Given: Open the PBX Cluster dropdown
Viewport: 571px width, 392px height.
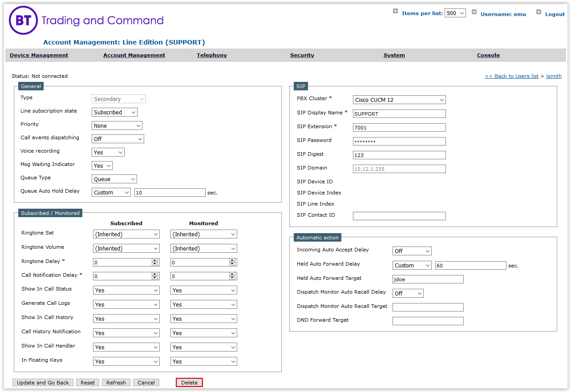Looking at the screenshot, I should pyautogui.click(x=399, y=100).
